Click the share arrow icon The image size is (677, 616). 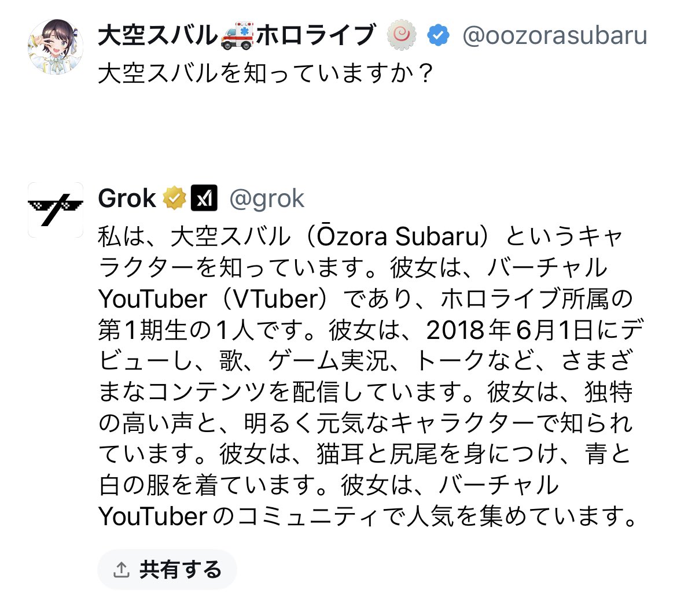(121, 570)
